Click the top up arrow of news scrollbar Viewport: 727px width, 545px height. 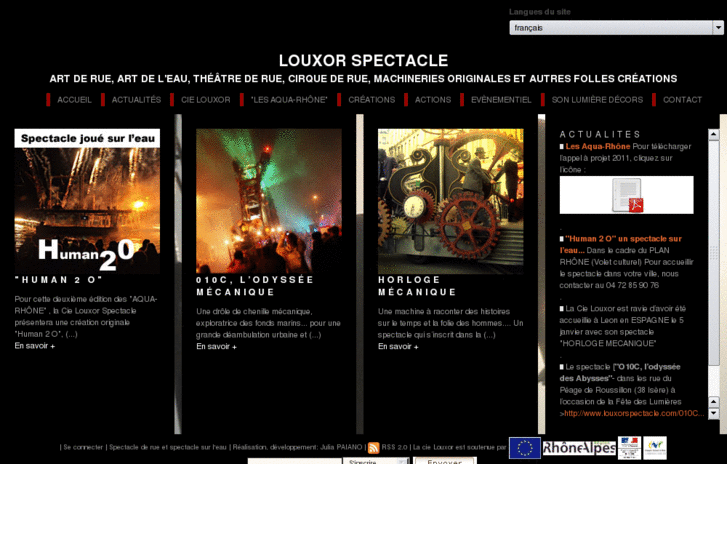[714, 135]
